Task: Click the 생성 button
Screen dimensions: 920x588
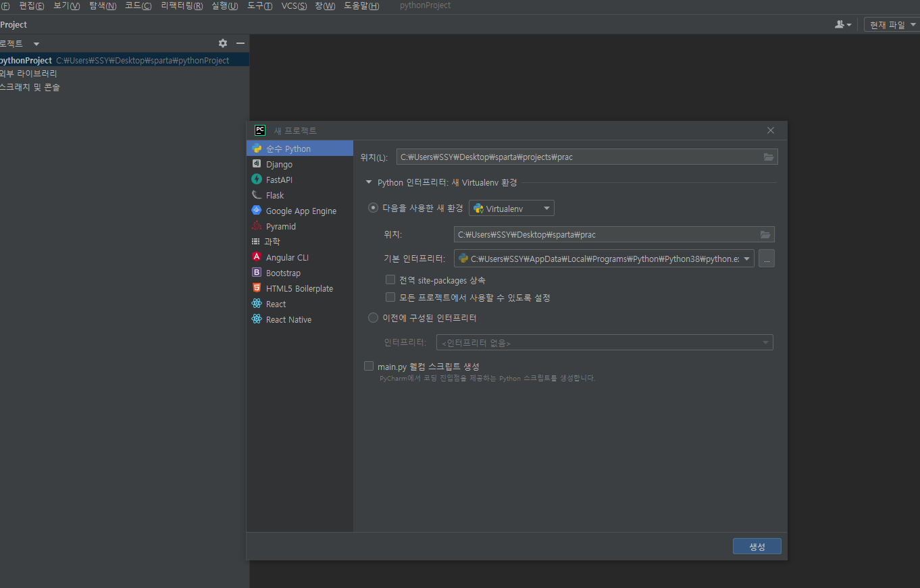Action: tap(757, 547)
